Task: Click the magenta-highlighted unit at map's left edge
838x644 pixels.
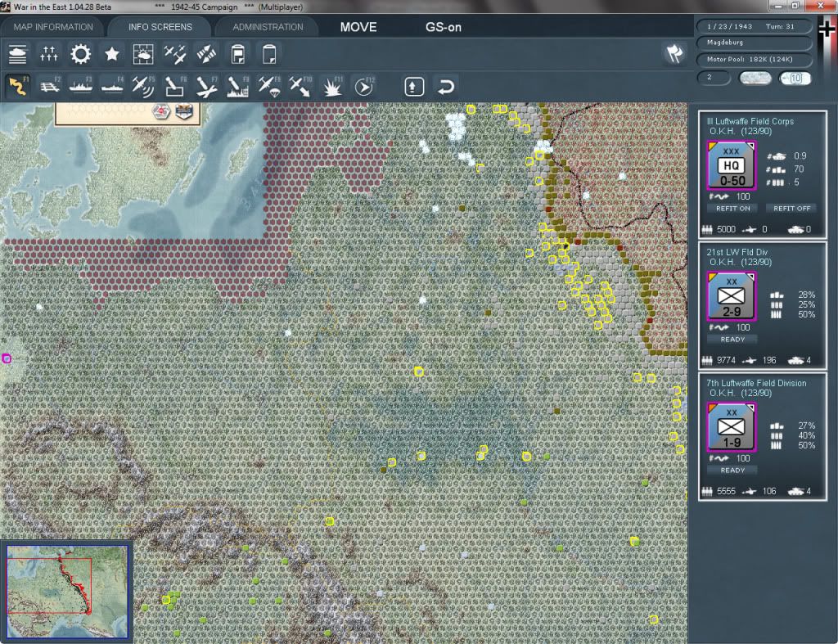Action: (7, 358)
